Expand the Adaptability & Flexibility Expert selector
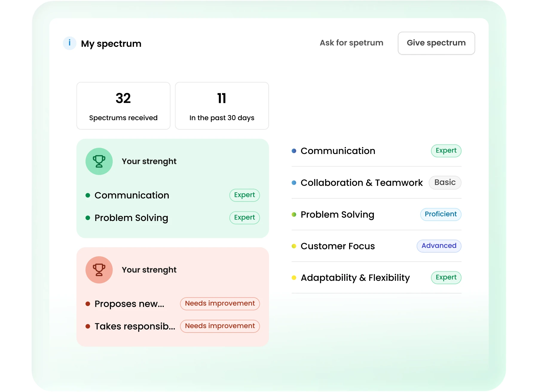The height and width of the screenshot is (392, 538). click(446, 277)
